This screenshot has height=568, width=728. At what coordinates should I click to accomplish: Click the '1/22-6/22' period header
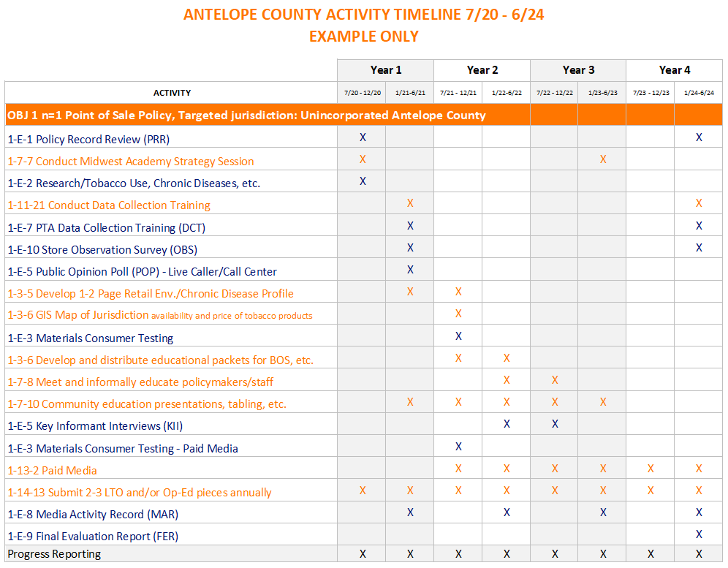click(507, 93)
